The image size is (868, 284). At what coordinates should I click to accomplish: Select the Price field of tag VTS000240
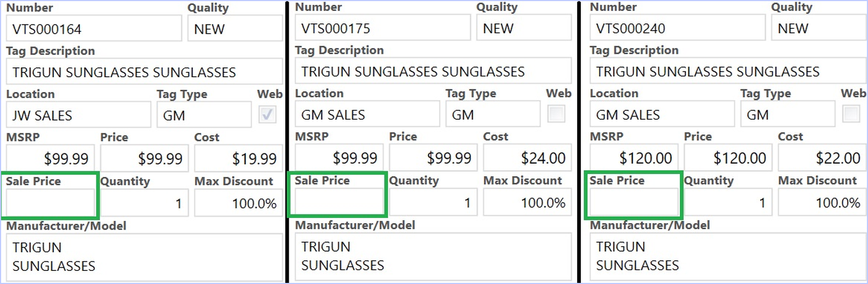tap(728, 158)
